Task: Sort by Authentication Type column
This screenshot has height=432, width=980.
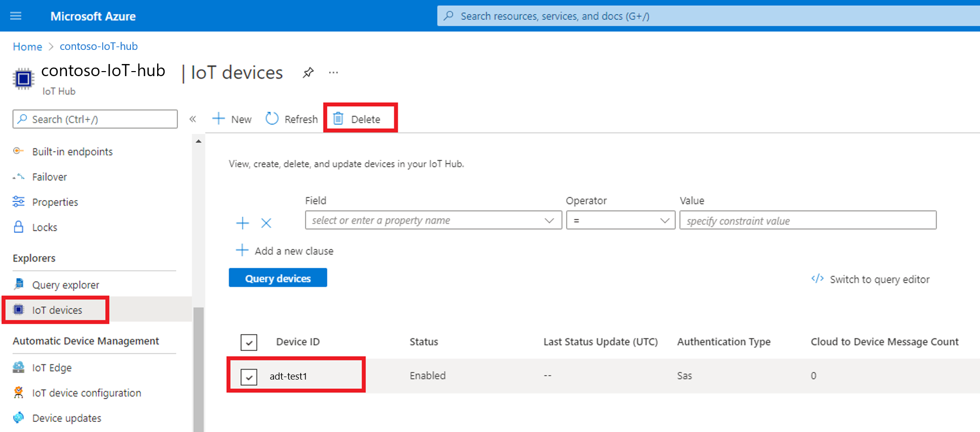Action: tap(724, 342)
